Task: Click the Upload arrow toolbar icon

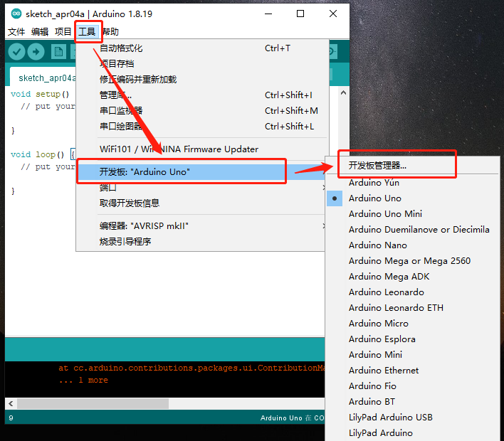Action: 36,52
